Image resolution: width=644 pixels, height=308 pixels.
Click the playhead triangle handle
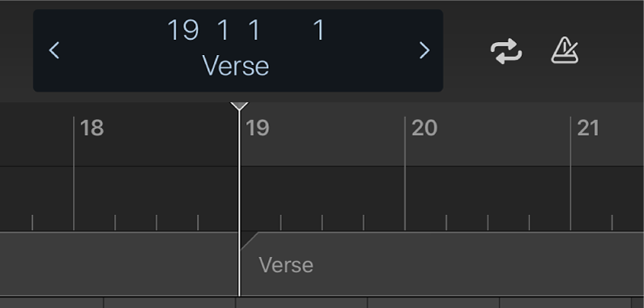tap(239, 106)
